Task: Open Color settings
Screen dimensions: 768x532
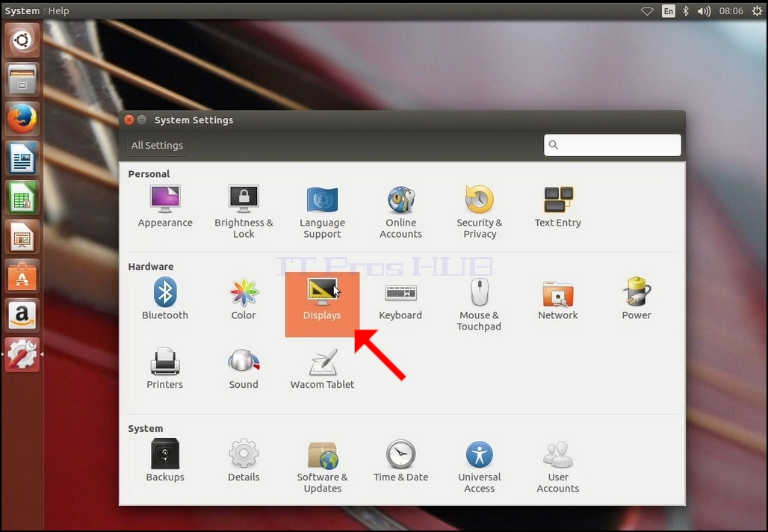Action: pos(244,299)
